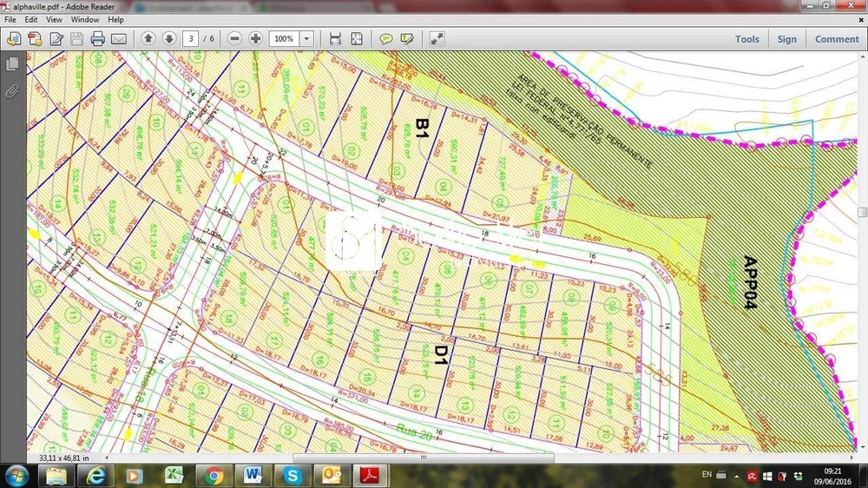Open the View menu
The width and height of the screenshot is (868, 488).
click(x=54, y=19)
